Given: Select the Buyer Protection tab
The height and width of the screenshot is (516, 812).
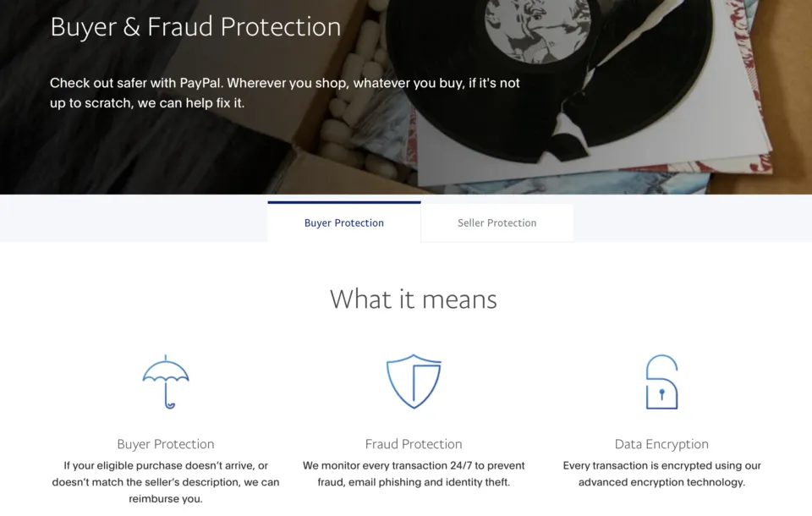Looking at the screenshot, I should tap(343, 222).
